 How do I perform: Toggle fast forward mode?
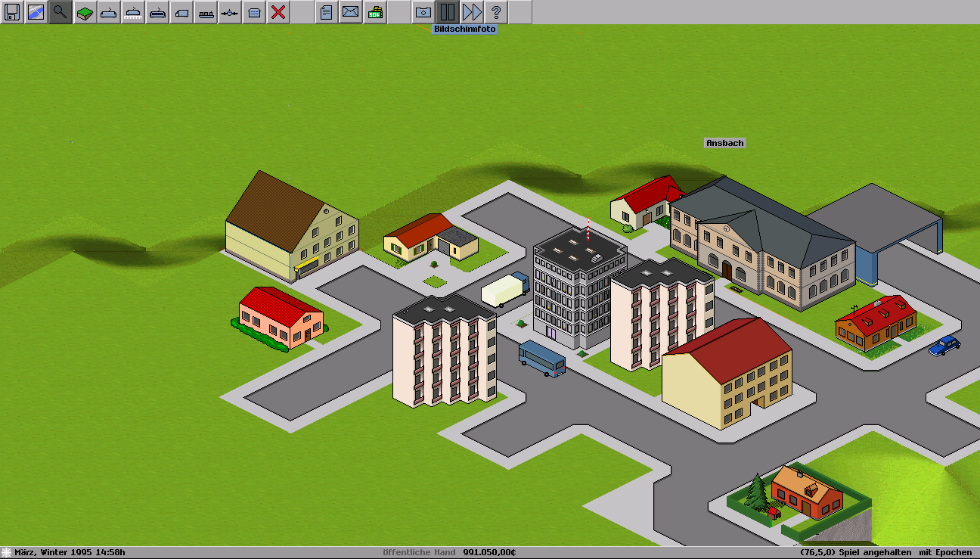click(x=472, y=12)
